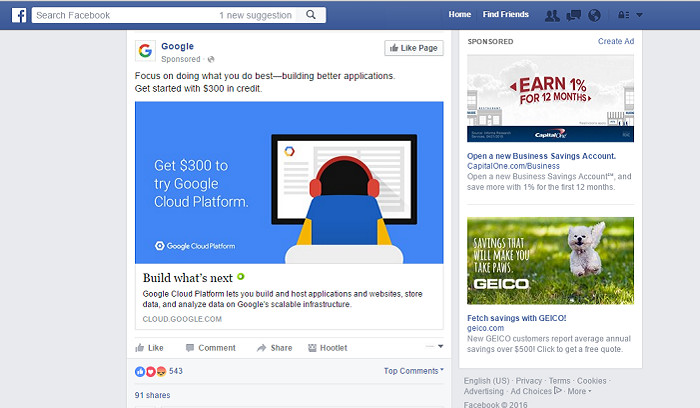Click the Facebook logo icon

pos(16,15)
